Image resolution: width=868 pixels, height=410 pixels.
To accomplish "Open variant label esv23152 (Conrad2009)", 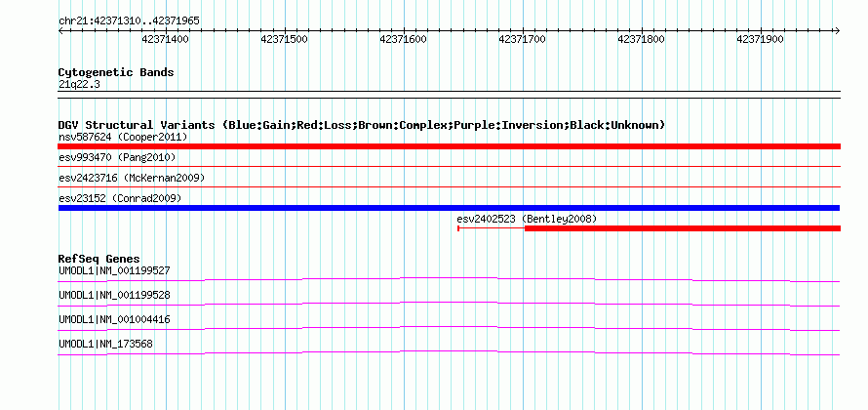I will tap(120, 198).
